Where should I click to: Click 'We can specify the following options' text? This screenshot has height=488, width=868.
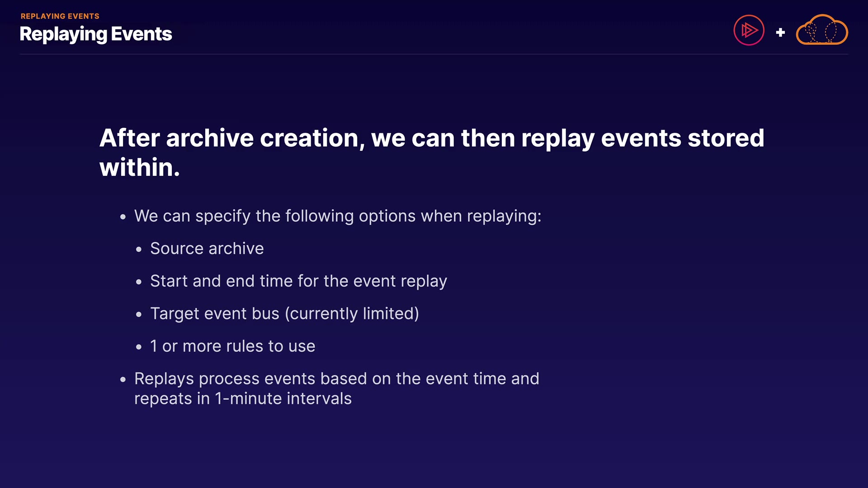(337, 216)
